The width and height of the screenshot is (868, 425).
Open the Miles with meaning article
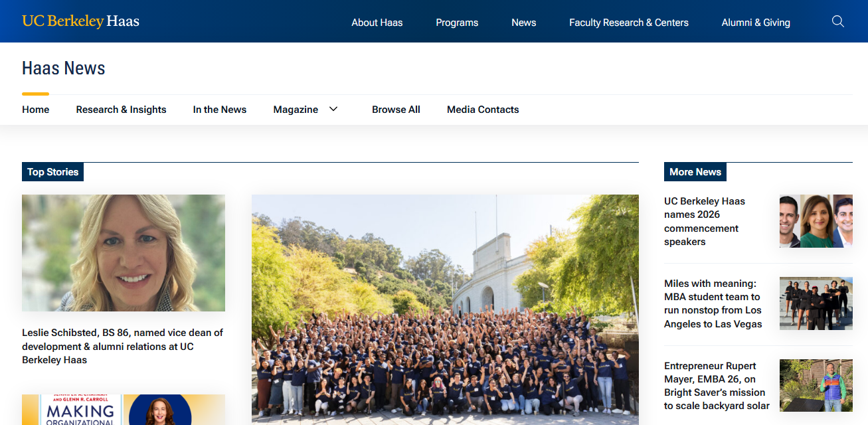(x=714, y=303)
